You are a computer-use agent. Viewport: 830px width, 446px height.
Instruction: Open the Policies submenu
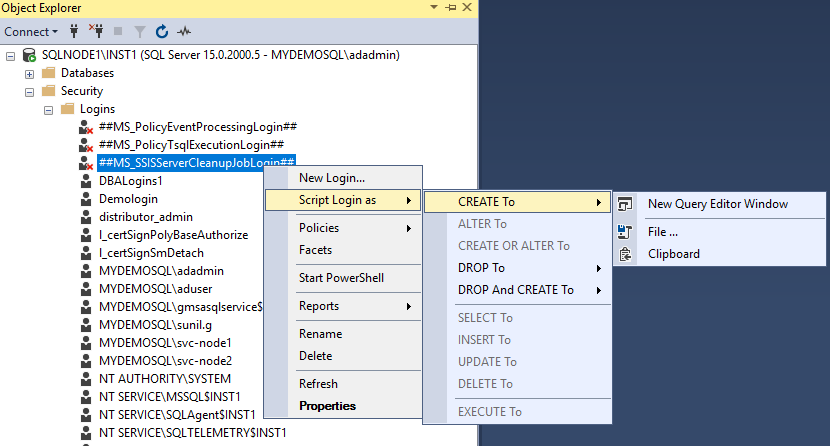click(343, 228)
